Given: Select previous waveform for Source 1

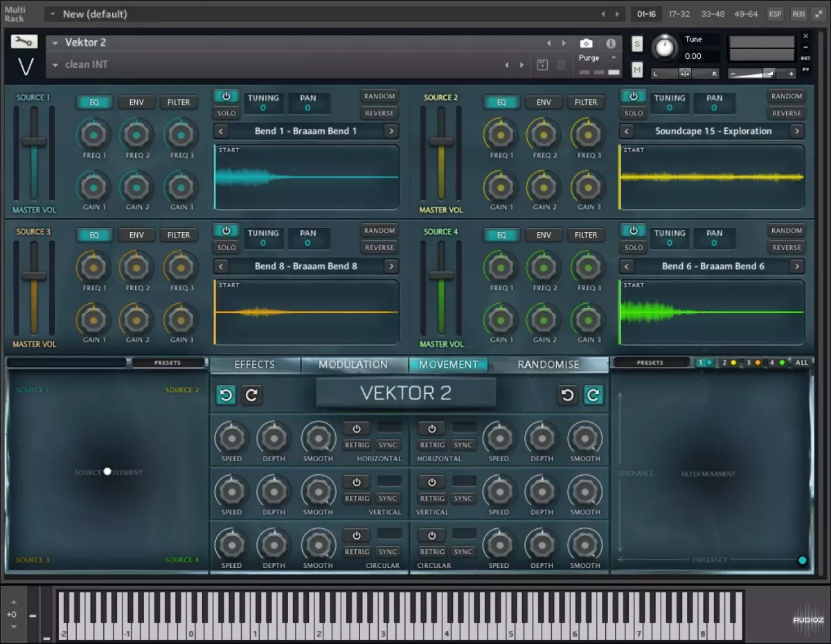Looking at the screenshot, I should (x=221, y=131).
